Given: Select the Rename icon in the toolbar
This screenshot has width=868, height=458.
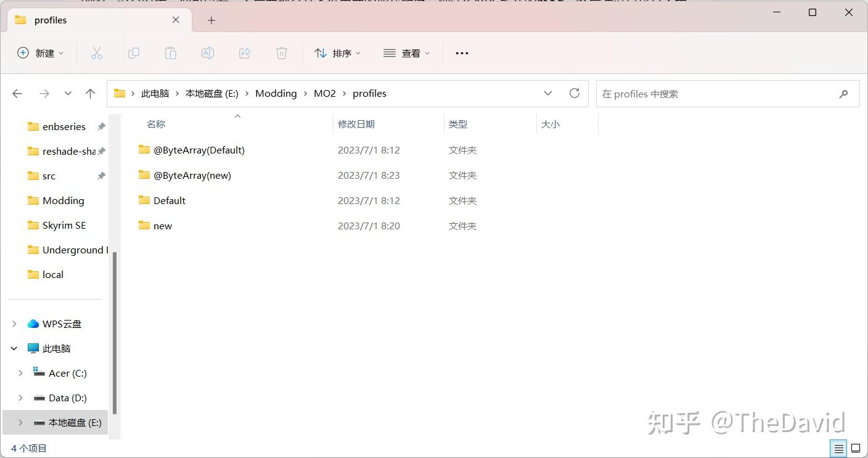Looking at the screenshot, I should [208, 53].
